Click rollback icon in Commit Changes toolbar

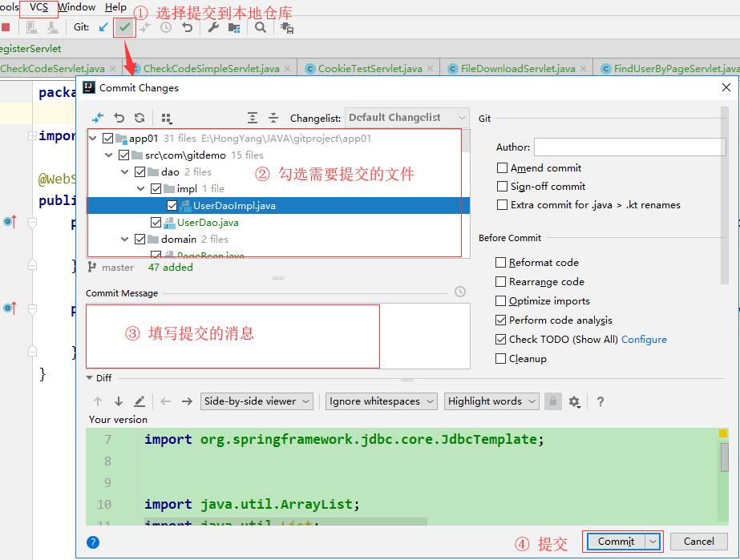[119, 118]
